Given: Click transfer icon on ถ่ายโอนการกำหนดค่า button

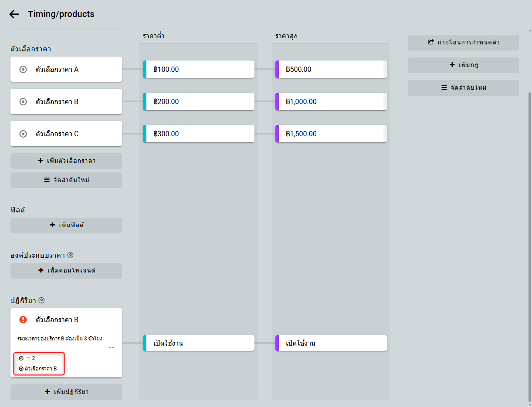Looking at the screenshot, I should tap(431, 42).
